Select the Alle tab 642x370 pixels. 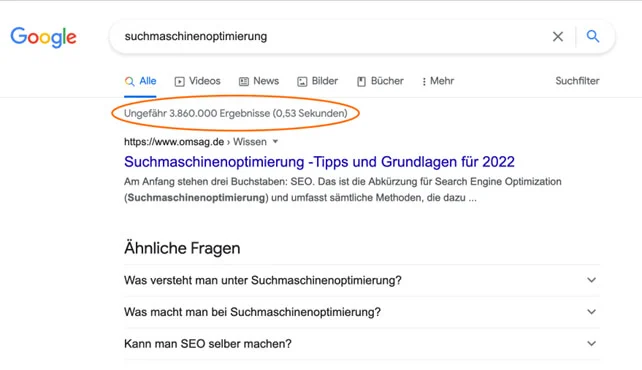click(140, 81)
